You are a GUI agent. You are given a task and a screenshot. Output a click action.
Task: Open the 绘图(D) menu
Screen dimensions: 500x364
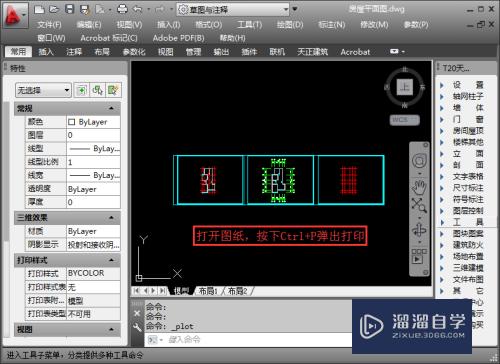(x=290, y=25)
